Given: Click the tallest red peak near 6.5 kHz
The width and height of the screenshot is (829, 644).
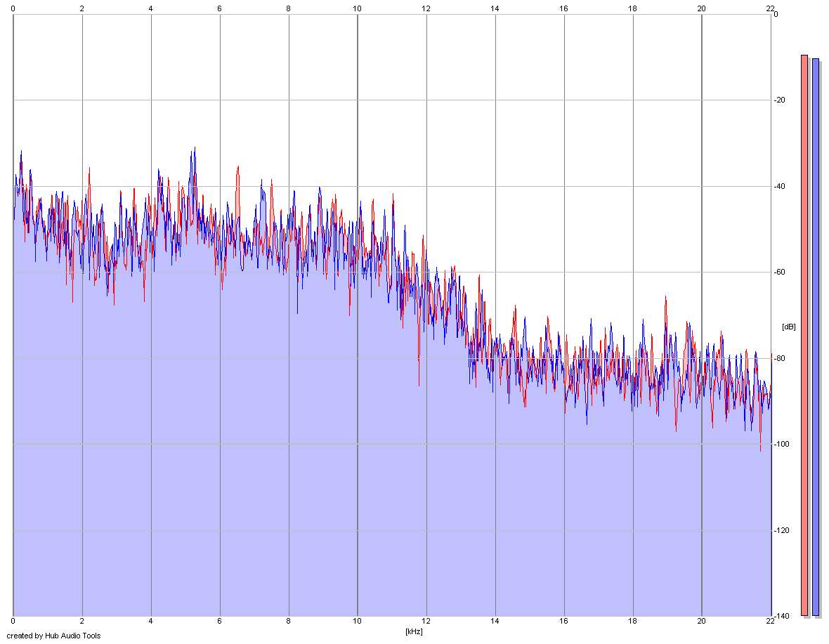Looking at the screenshot, I should coord(238,167).
